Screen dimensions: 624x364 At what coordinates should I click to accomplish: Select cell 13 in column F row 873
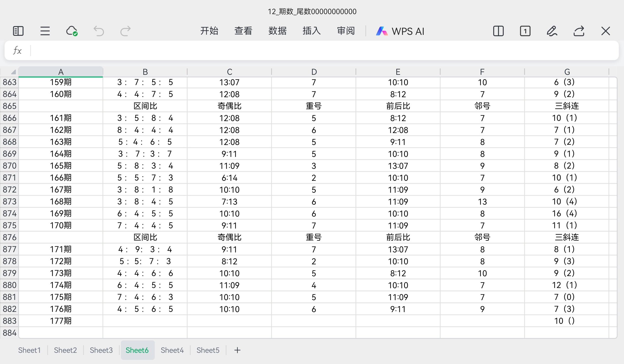pos(482,202)
